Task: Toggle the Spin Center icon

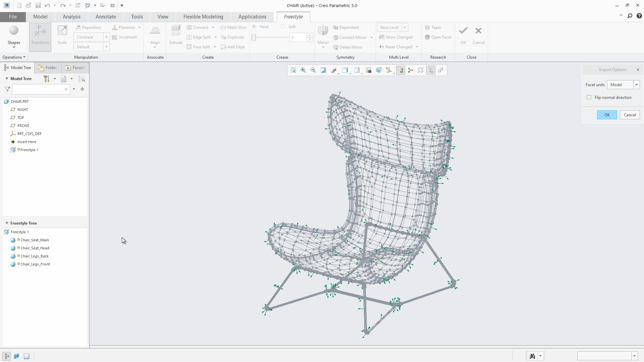Action: pyautogui.click(x=411, y=70)
